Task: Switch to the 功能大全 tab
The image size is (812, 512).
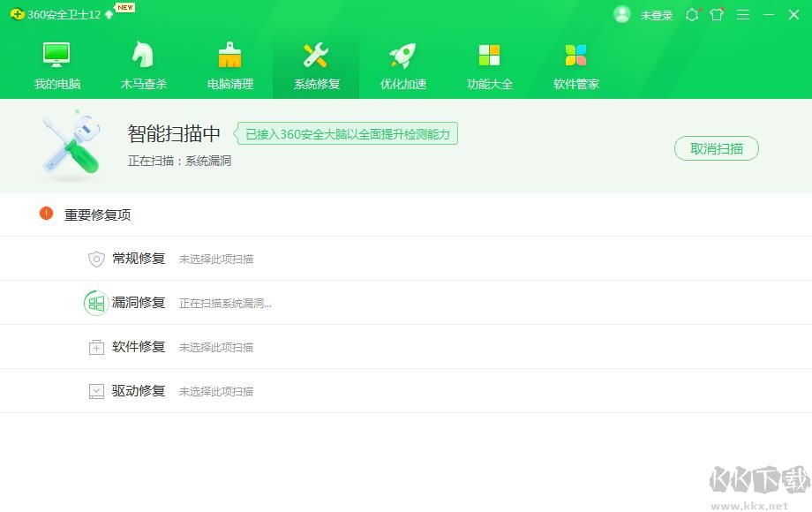Action: pyautogui.click(x=489, y=62)
